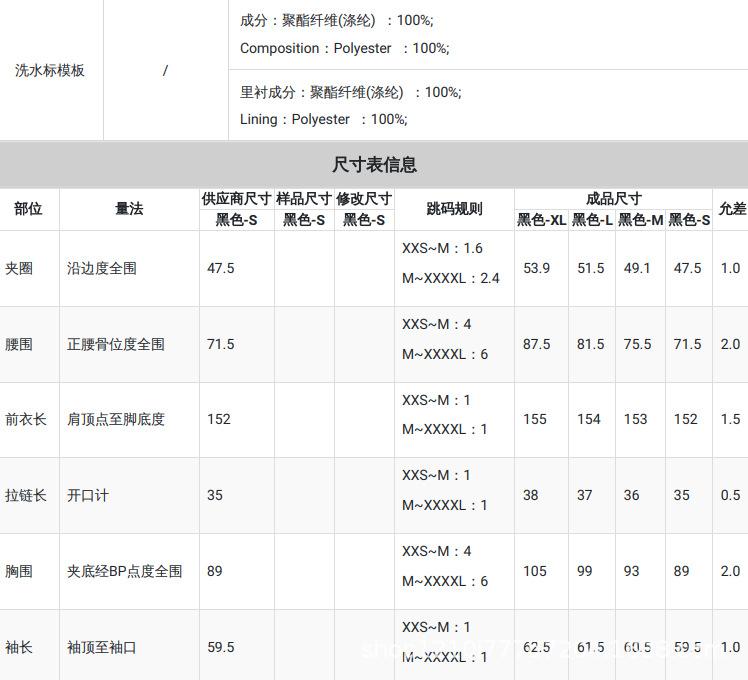
Task: Click the M~XXXXL：2.4 grading rule
Action: coord(450,278)
